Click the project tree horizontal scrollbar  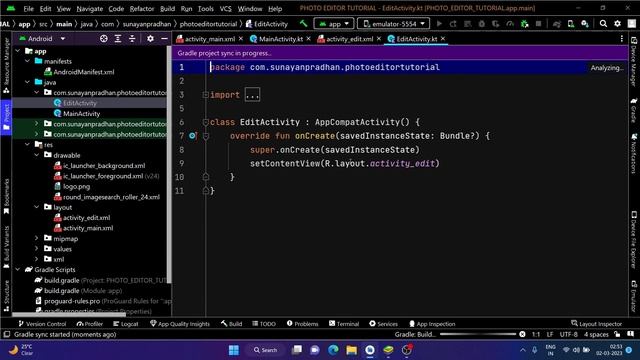[x=69, y=315]
